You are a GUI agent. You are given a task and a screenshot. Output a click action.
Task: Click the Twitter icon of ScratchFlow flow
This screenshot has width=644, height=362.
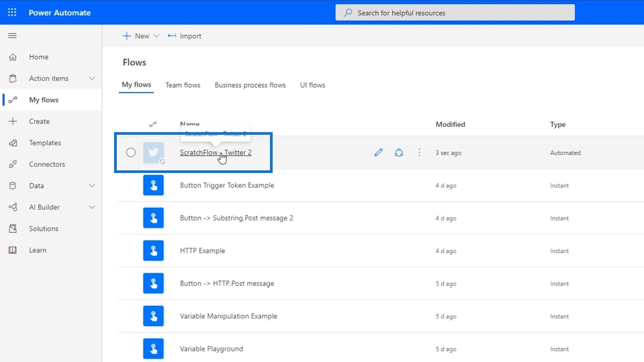pos(153,152)
